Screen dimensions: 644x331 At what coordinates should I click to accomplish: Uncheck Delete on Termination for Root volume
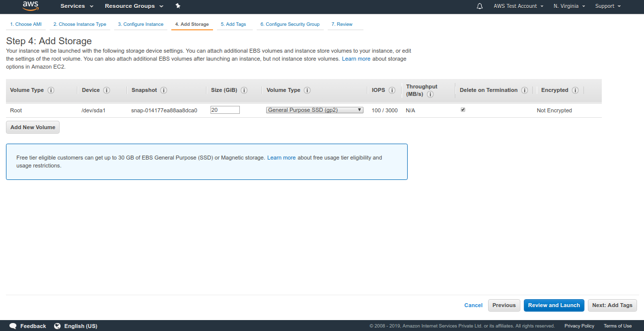pos(463,109)
